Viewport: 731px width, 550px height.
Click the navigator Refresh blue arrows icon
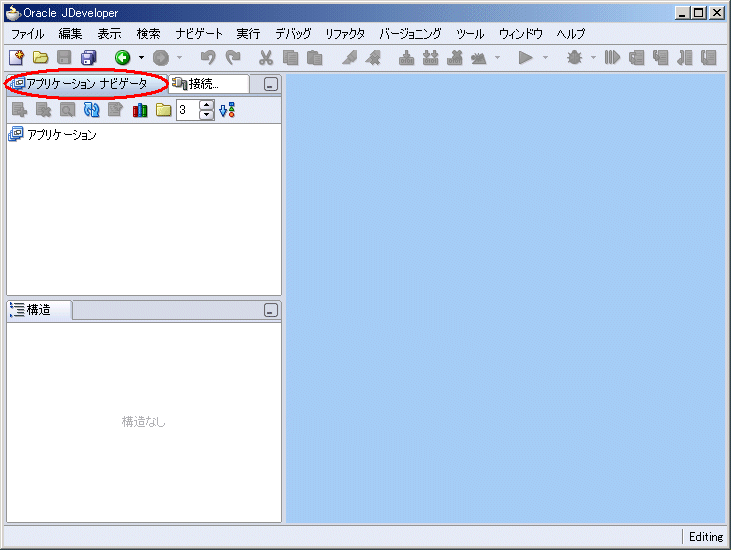[x=91, y=110]
